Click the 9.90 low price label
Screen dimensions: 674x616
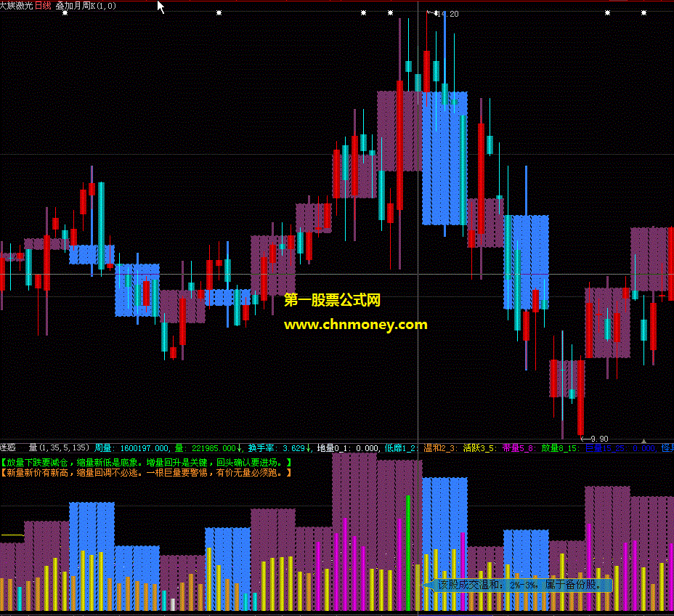[x=600, y=439]
